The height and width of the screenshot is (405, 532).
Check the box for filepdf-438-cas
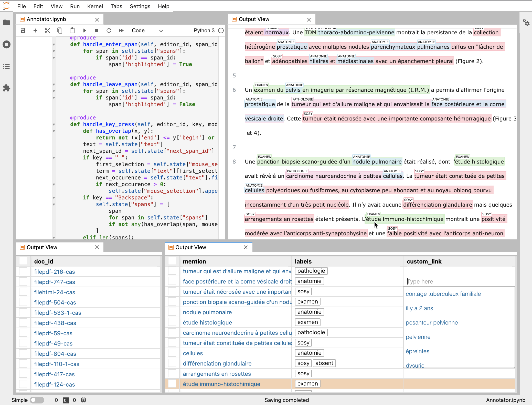tap(23, 322)
